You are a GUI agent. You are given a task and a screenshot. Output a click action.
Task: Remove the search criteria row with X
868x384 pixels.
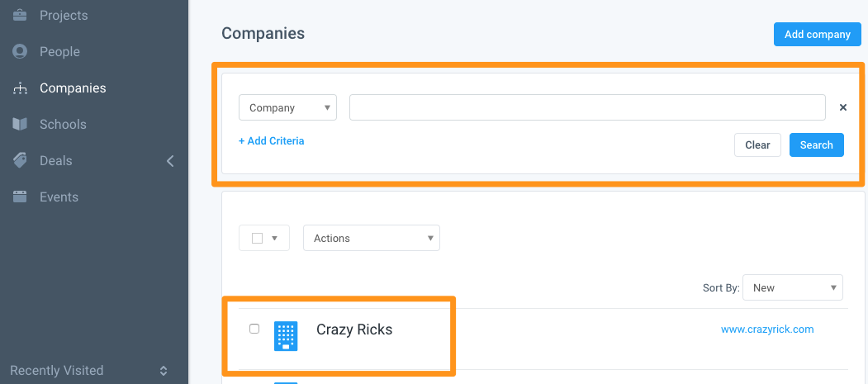843,107
